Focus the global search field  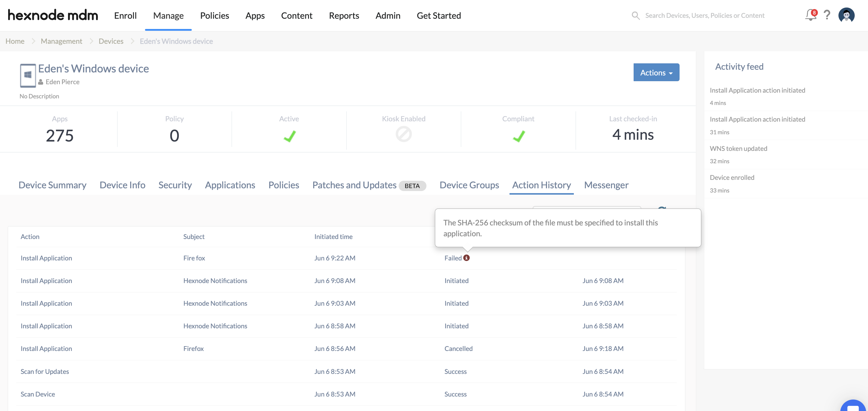[x=704, y=15]
